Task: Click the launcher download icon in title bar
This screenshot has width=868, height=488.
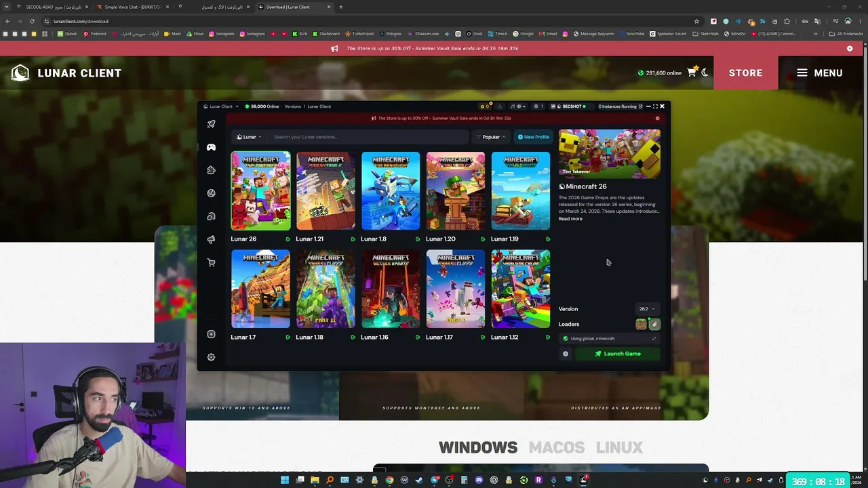Action: click(500, 106)
